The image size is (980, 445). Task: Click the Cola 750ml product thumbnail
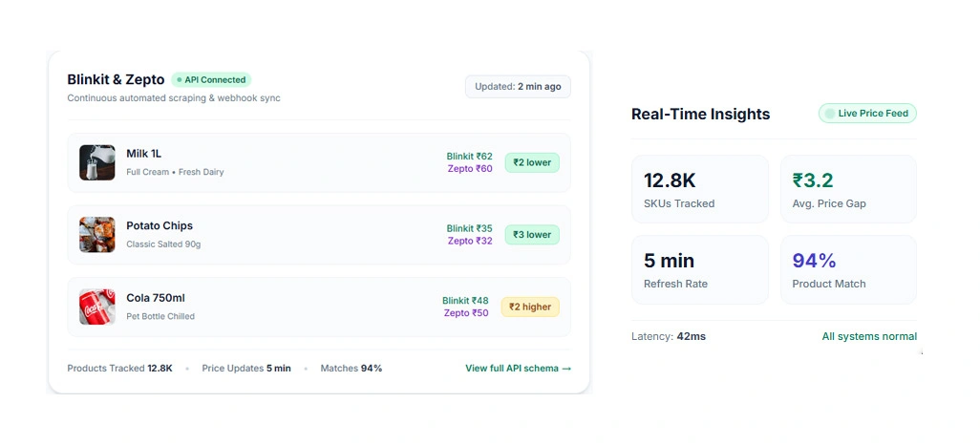(x=96, y=307)
